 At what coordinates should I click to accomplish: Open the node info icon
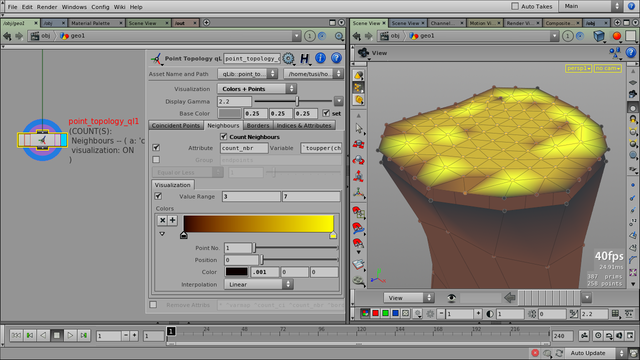[x=320, y=58]
